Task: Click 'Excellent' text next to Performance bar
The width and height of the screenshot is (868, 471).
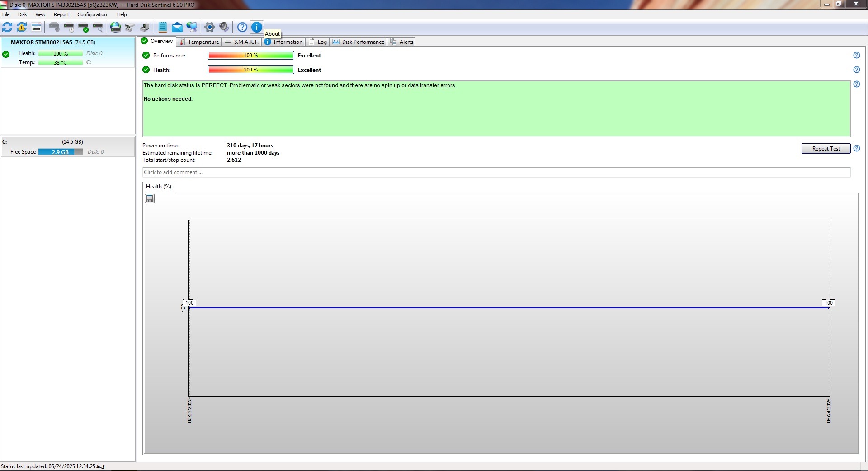Action: pyautogui.click(x=309, y=56)
